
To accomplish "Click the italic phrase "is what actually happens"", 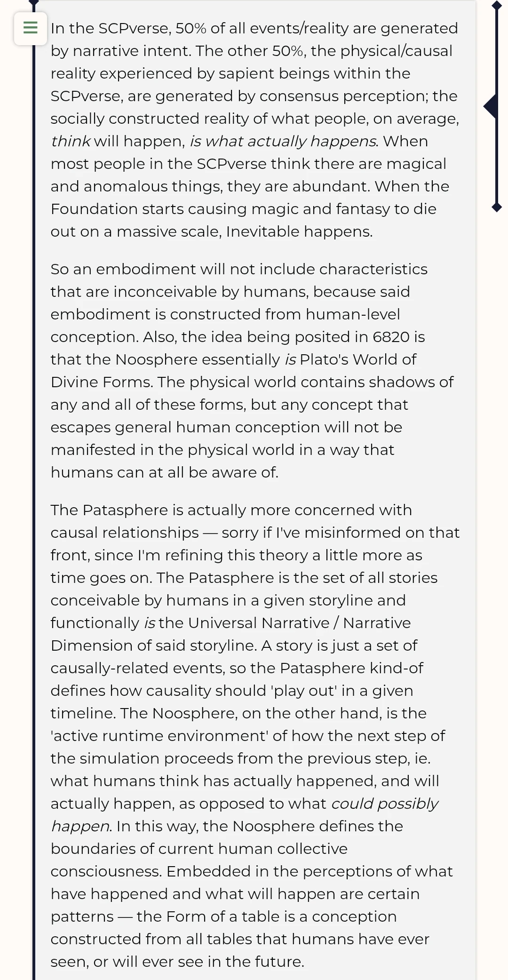I will pyautogui.click(x=282, y=141).
